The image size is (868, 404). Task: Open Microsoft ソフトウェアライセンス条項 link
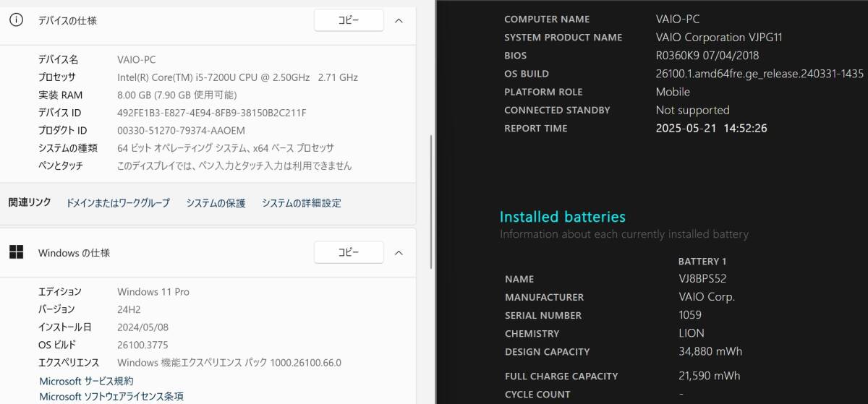[x=111, y=396]
